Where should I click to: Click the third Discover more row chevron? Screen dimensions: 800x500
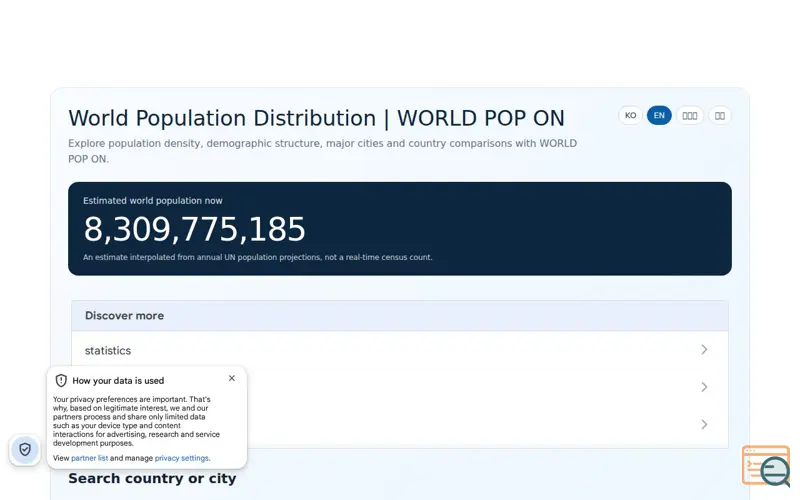click(x=704, y=424)
